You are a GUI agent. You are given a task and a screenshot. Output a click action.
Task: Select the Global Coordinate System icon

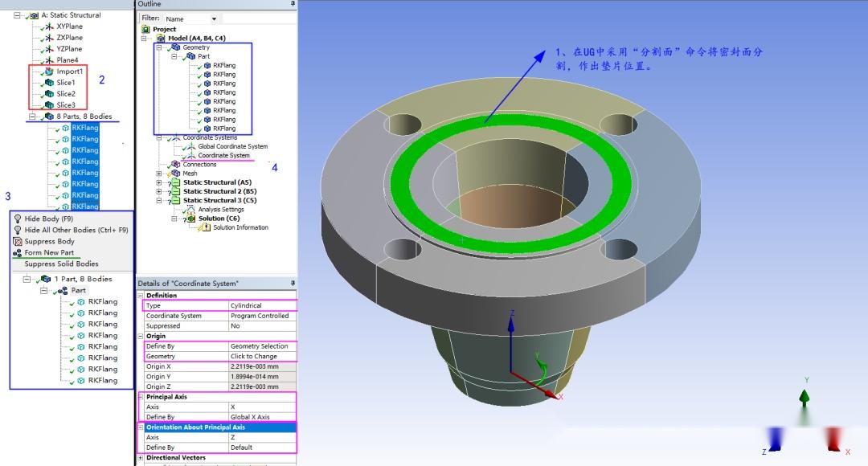[x=190, y=146]
